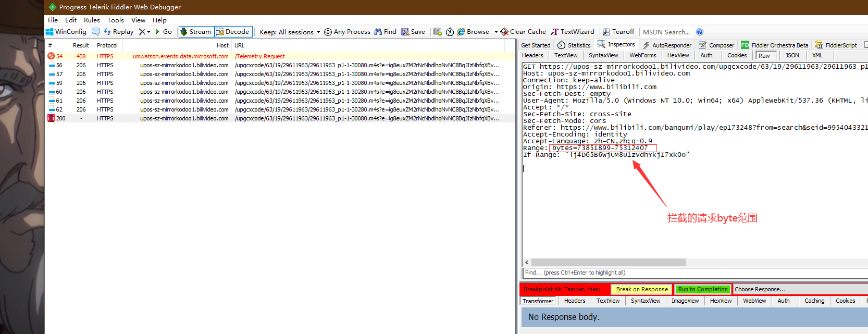Click the comment speech bubble icon
The width and height of the screenshot is (868, 334).
(96, 32)
